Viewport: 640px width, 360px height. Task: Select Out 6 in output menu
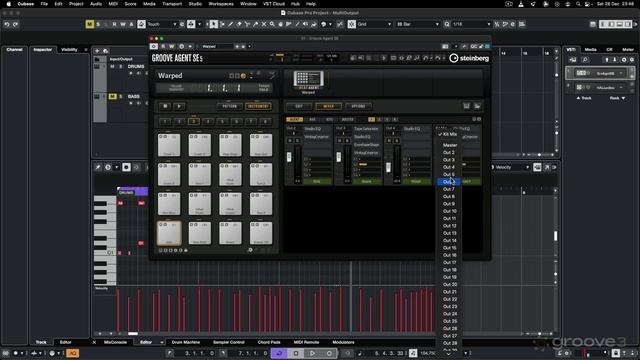pos(449,182)
